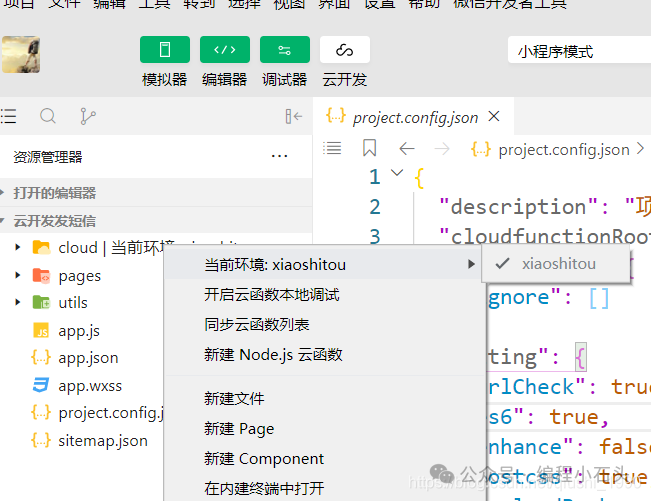Open the 当前环境: xiaoshitou submenu
This screenshot has width=651, height=501.
coord(323,264)
